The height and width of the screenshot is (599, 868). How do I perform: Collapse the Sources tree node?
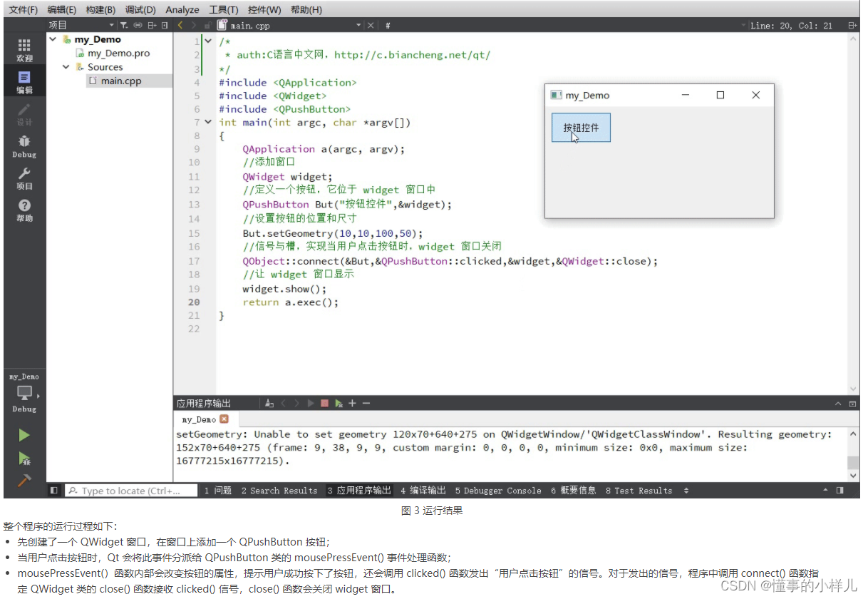66,66
